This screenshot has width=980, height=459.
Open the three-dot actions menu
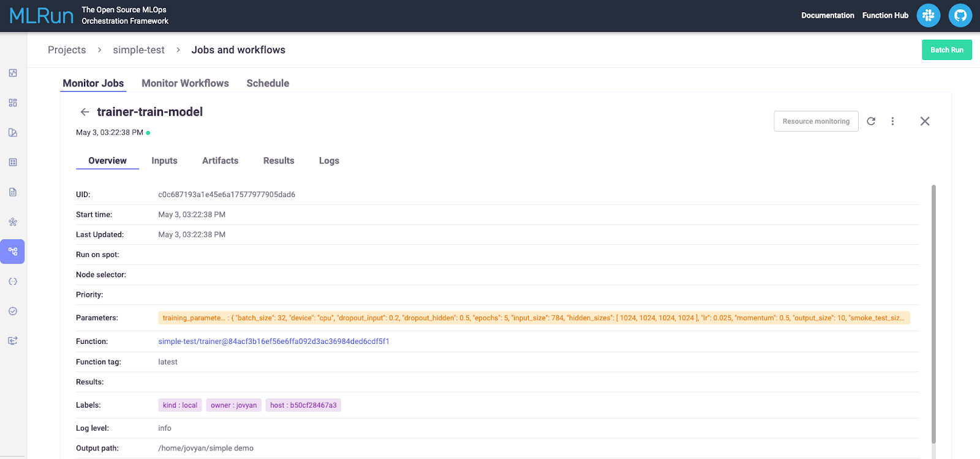(x=892, y=121)
